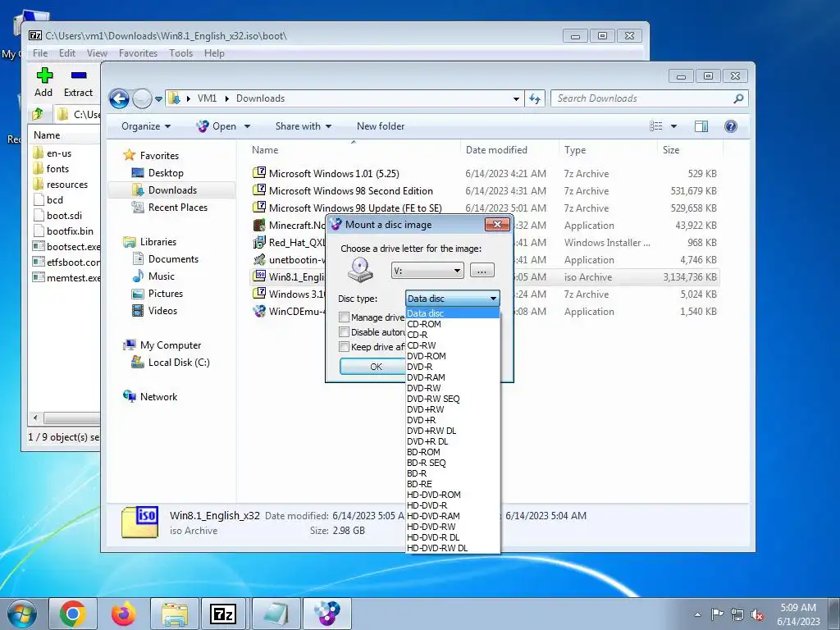Open Organize dropdown menu

coord(146,126)
